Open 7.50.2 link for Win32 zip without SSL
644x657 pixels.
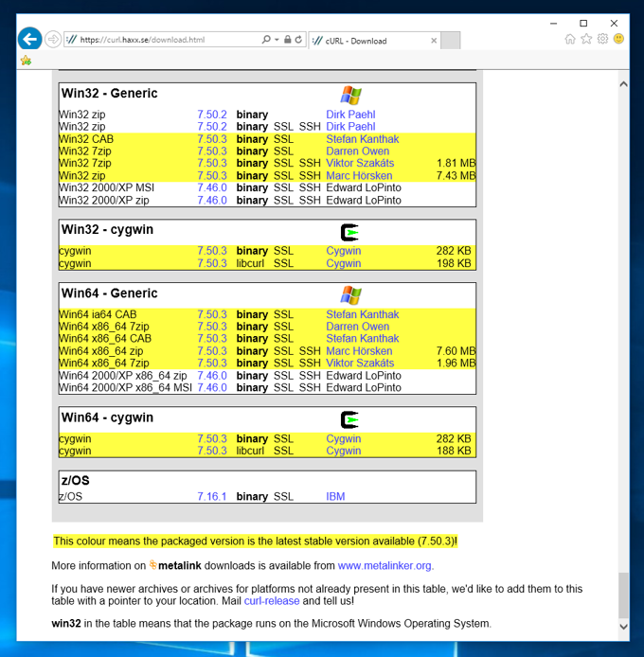tap(212, 115)
